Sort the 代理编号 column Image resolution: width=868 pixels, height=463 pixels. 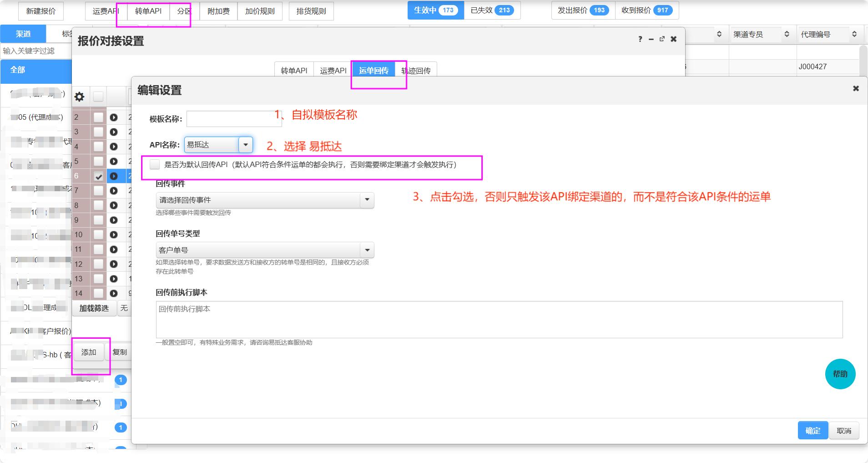pos(854,34)
